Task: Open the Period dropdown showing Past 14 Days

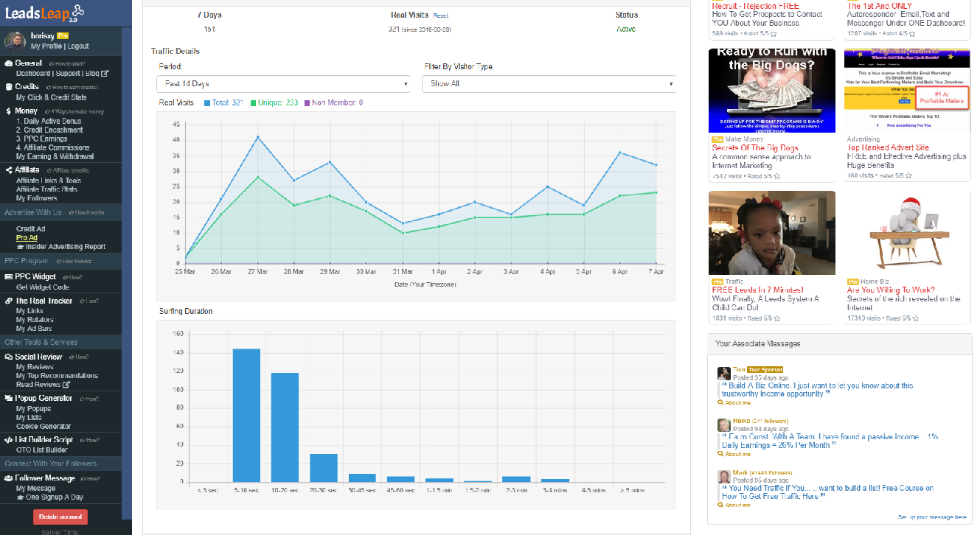Action: pos(282,83)
